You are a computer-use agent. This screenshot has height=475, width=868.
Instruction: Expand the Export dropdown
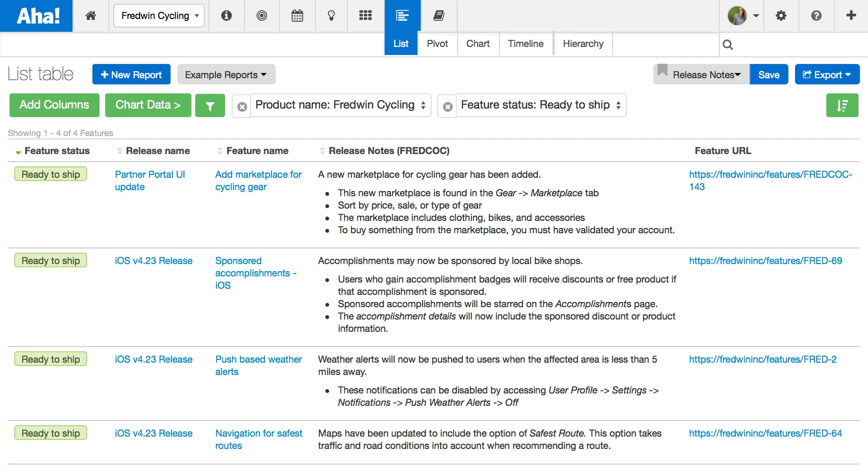coord(827,74)
